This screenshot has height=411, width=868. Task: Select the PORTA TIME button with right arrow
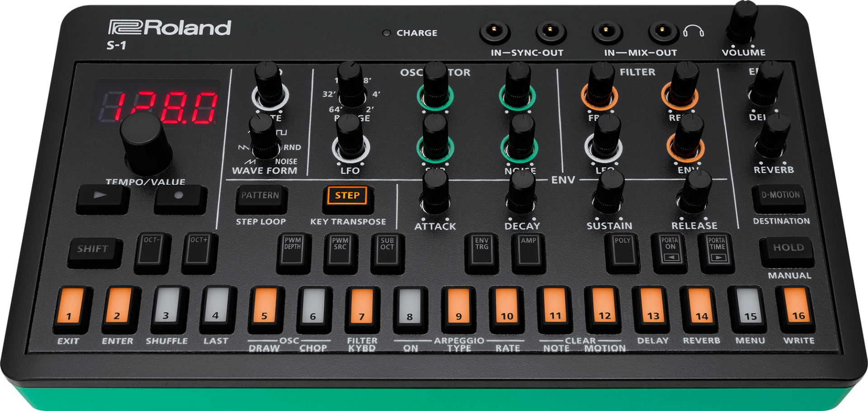point(717,252)
